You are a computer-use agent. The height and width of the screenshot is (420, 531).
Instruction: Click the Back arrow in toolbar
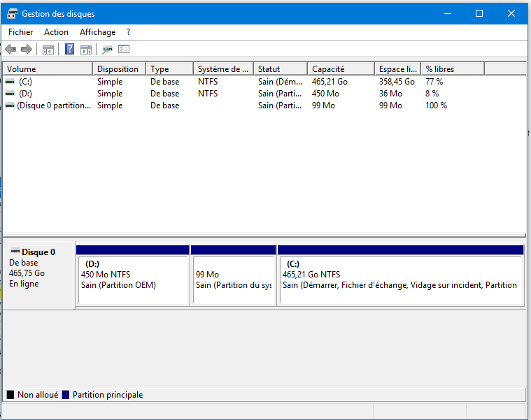(x=10, y=49)
